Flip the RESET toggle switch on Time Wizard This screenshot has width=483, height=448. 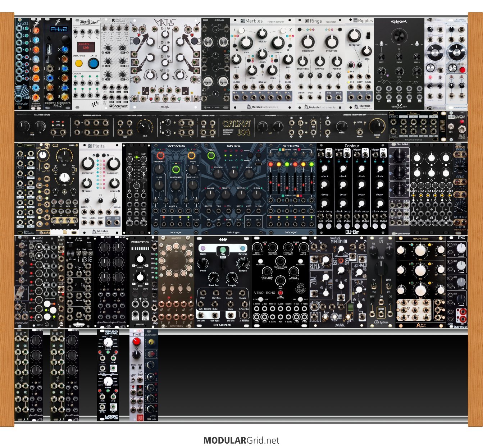coord(127,27)
